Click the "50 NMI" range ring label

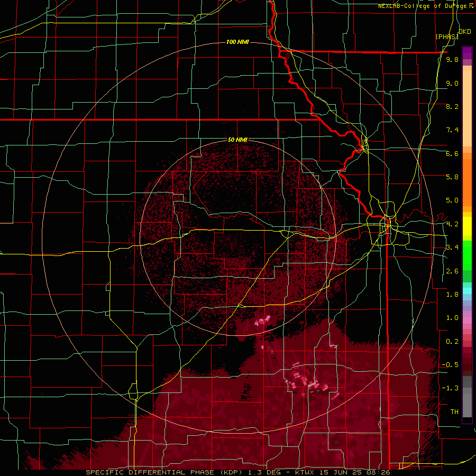237,140
